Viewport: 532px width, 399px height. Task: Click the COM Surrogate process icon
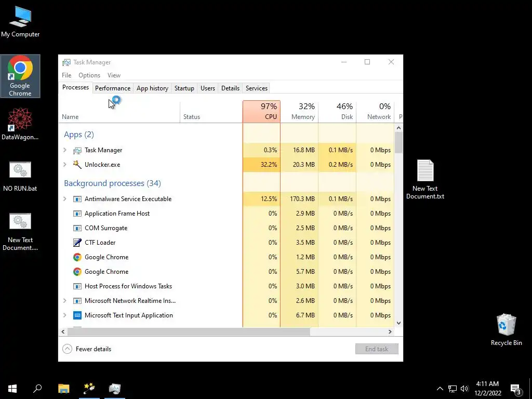77,228
